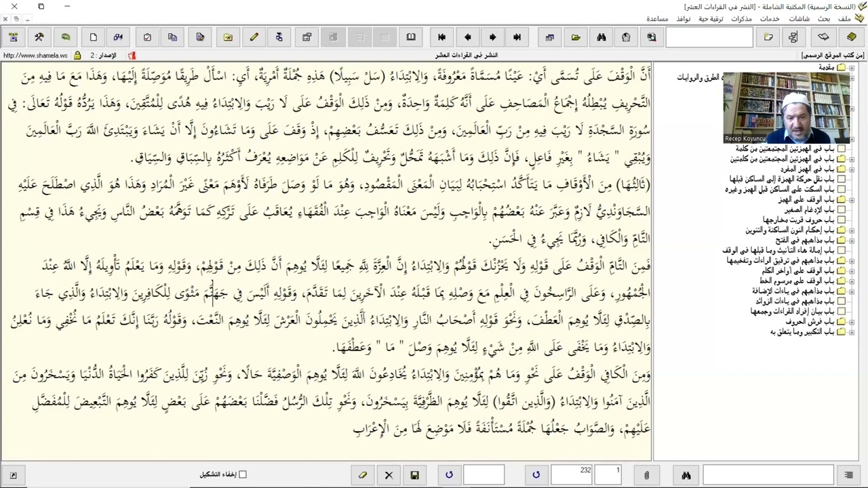Open the نوافذ menu
Viewport: 868px width, 488px height.
click(x=683, y=19)
